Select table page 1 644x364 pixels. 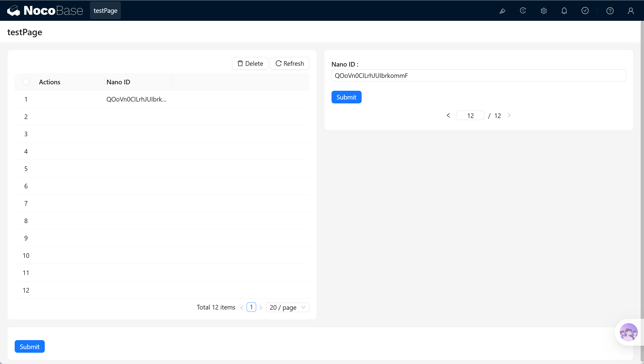[x=251, y=307]
